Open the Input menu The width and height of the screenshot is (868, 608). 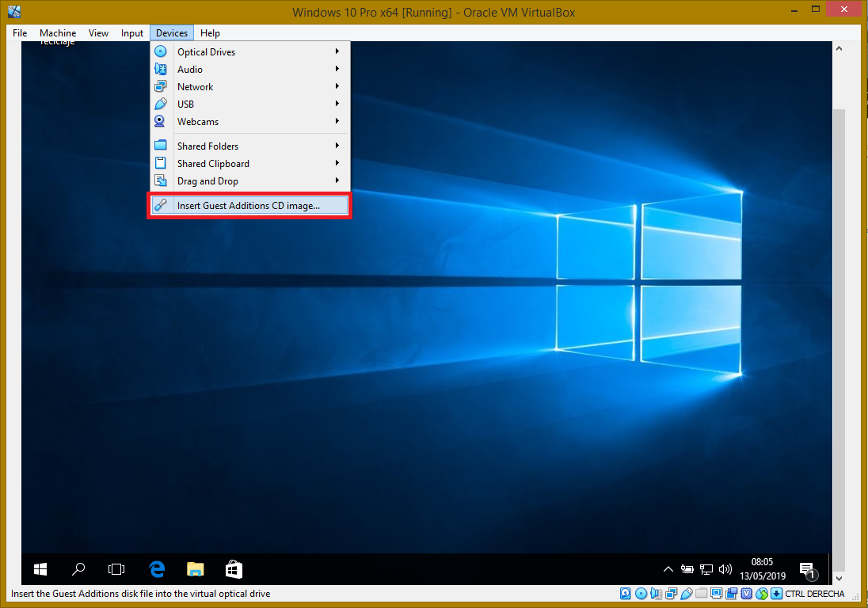click(x=131, y=33)
